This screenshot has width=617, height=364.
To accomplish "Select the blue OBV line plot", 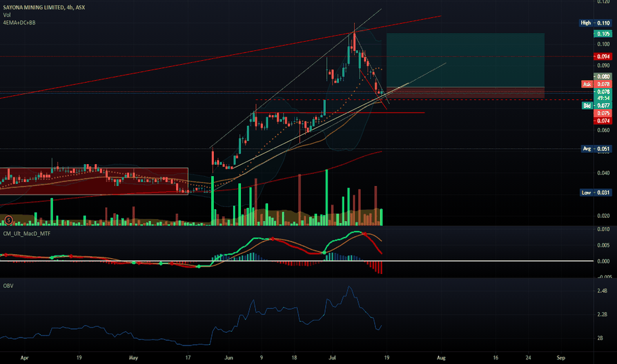I will [x=191, y=316].
